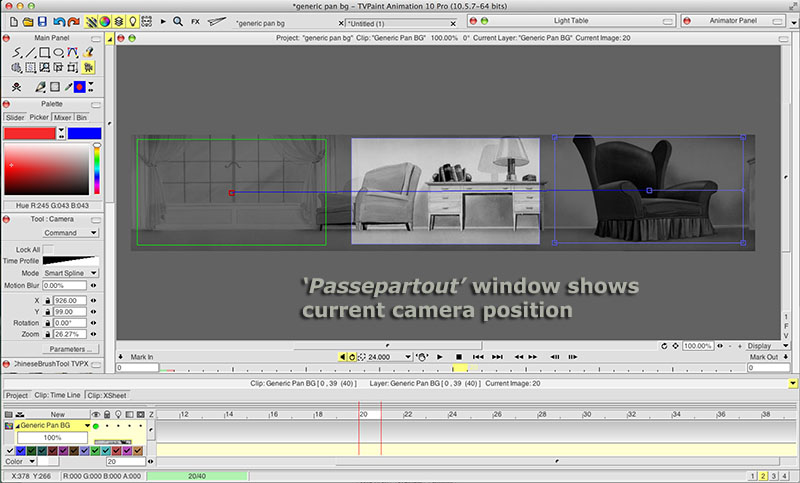Expand the Generic Pan BG layer options arrow
Viewport: 800px width, 483px height.
pyautogui.click(x=87, y=425)
